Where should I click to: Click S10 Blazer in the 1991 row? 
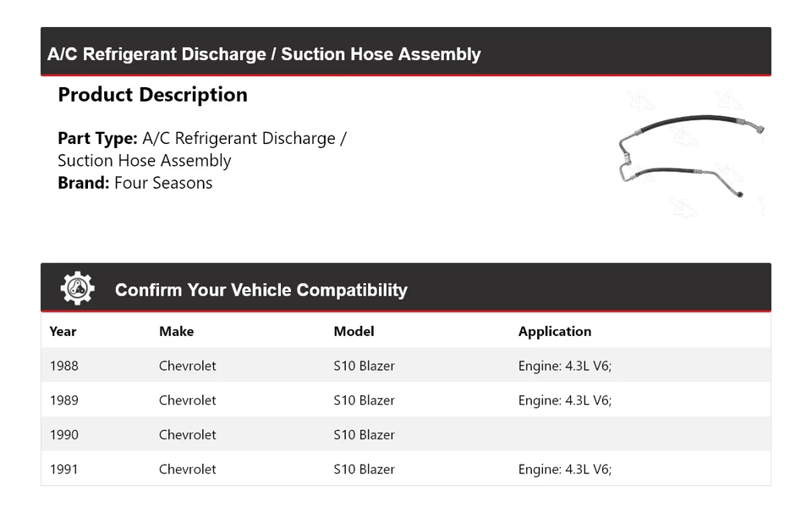(x=364, y=469)
